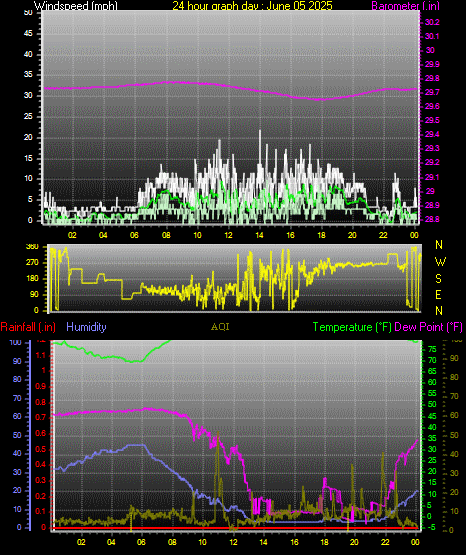The width and height of the screenshot is (466, 555).
Task: Click the '45' windspeed scale value
Action: tap(28, 34)
